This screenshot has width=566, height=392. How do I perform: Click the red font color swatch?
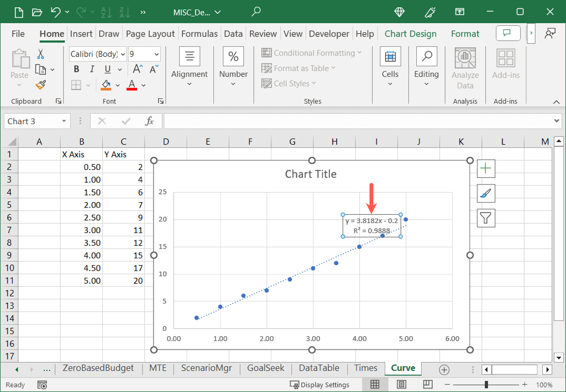click(x=132, y=85)
